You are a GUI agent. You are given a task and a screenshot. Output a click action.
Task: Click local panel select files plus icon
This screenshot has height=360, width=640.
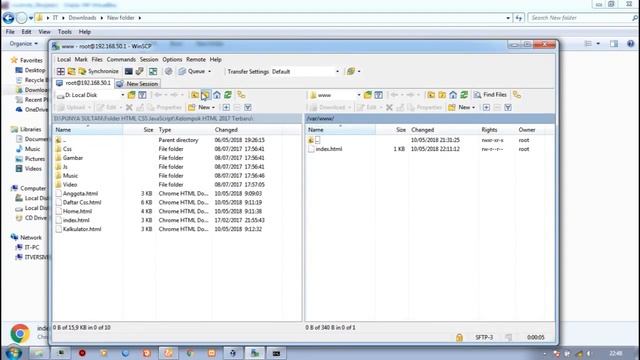tap(226, 107)
